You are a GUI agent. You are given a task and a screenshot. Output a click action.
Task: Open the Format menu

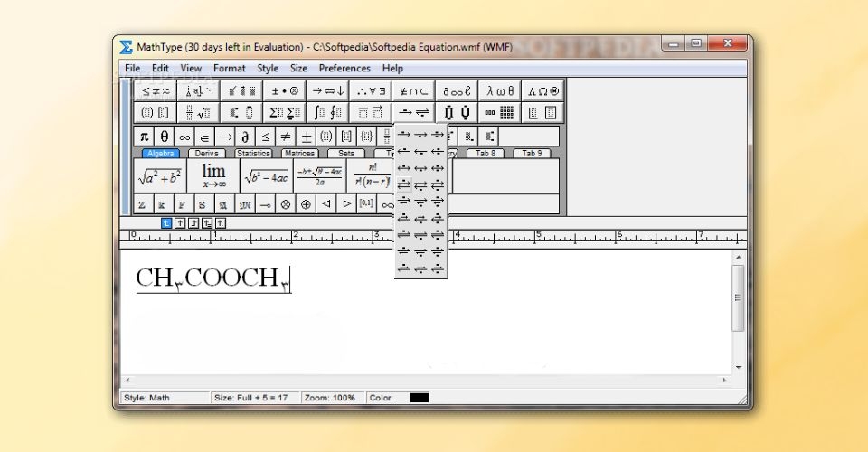[230, 68]
